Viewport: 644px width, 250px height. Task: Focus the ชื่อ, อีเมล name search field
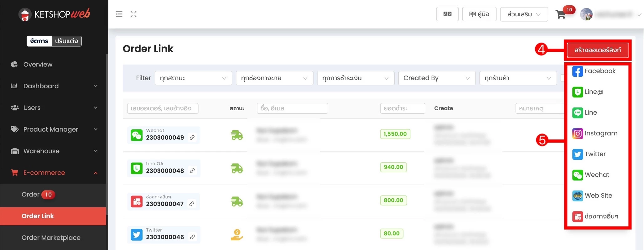(x=292, y=108)
